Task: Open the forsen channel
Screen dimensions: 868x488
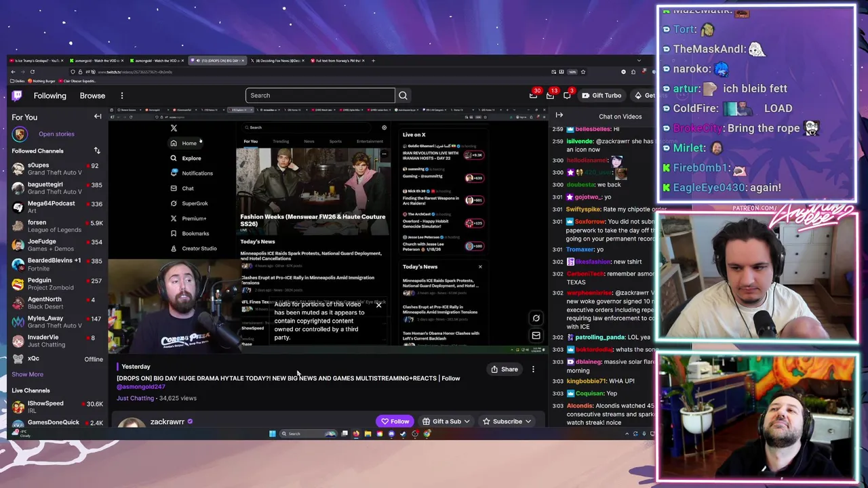Action: coord(56,226)
